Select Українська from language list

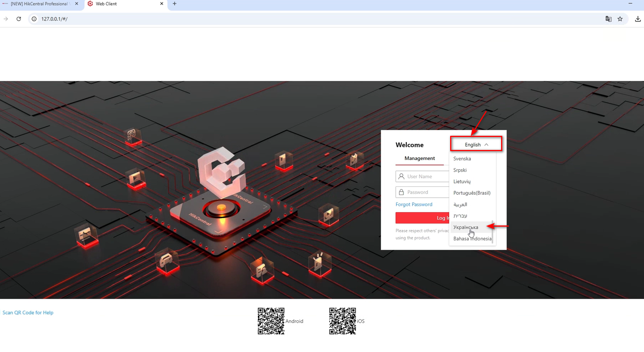coord(466,227)
